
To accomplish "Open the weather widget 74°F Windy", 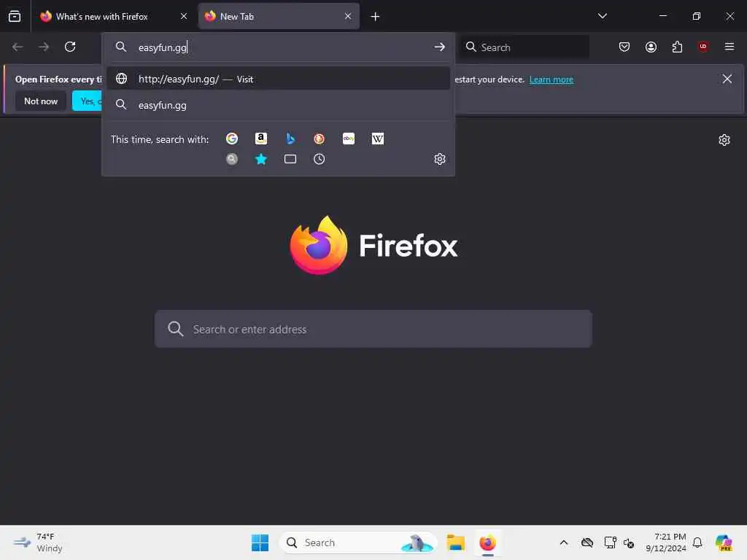I will click(x=38, y=542).
